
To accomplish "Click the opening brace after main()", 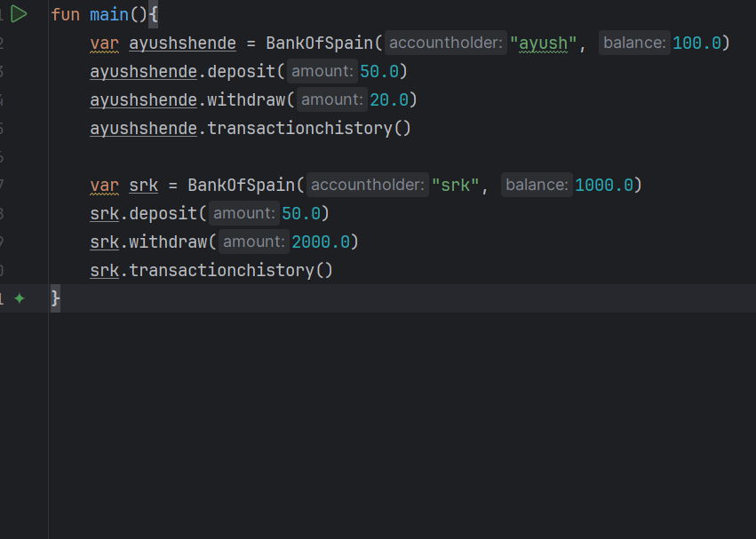I will (153, 14).
